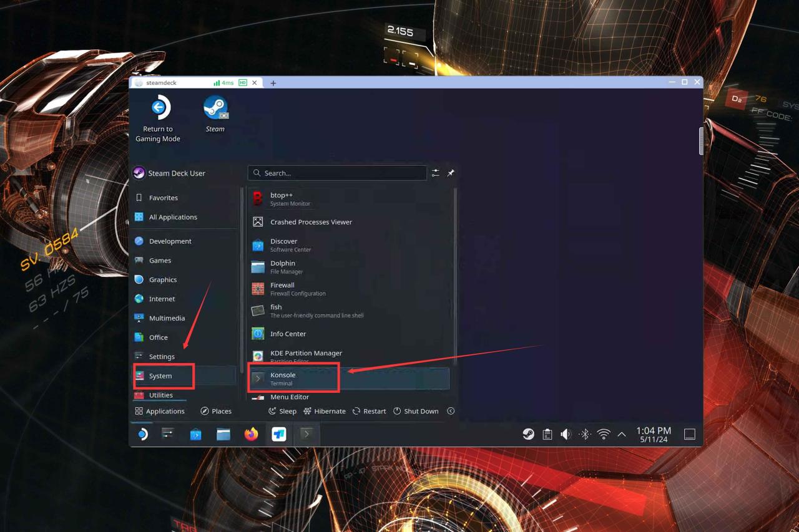The height and width of the screenshot is (532, 799).
Task: Click the launcher configure sliders icon
Action: (436, 173)
